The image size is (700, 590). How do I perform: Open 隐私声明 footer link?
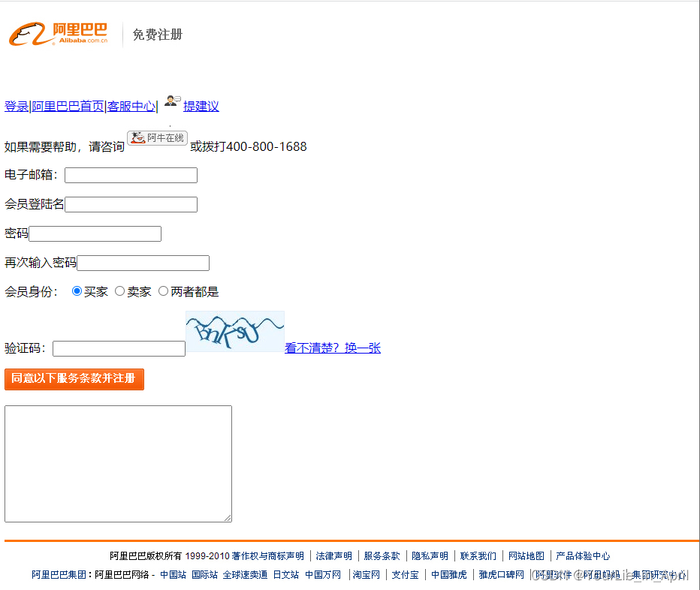click(x=430, y=555)
